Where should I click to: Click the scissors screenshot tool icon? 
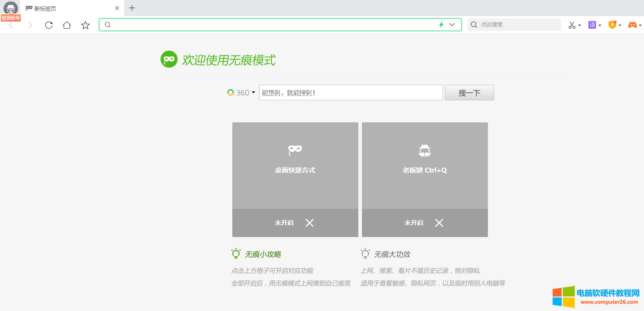coord(571,25)
